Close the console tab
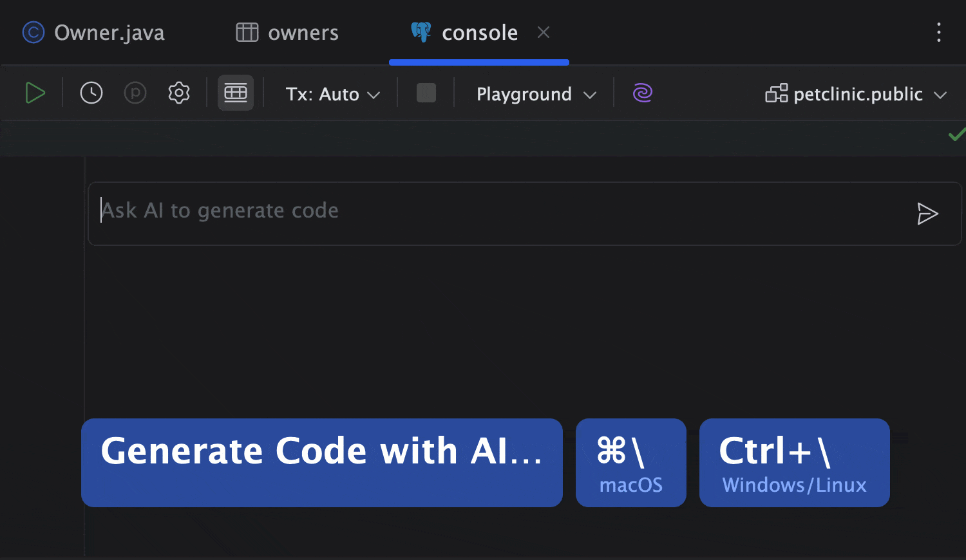This screenshot has width=966, height=560. click(544, 32)
